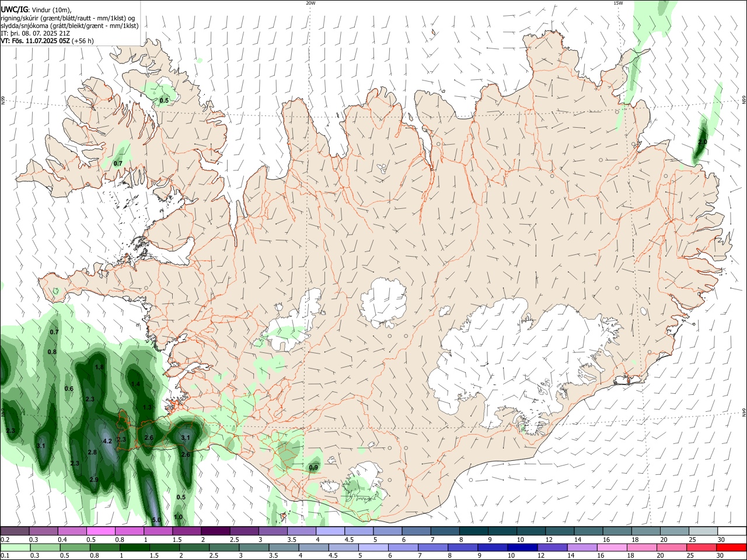Click the 2.0 value off the east coast
Viewport: 747px width, 560px height.
(703, 142)
